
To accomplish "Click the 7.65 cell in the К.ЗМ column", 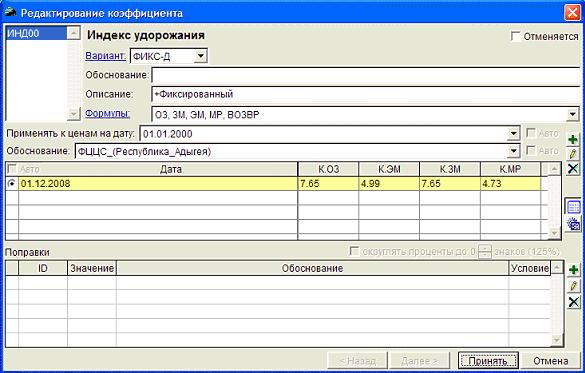I will 450,184.
